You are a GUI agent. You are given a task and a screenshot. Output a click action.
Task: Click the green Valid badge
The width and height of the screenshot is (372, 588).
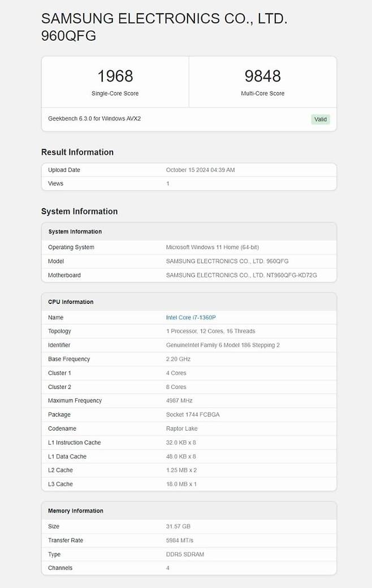point(321,119)
